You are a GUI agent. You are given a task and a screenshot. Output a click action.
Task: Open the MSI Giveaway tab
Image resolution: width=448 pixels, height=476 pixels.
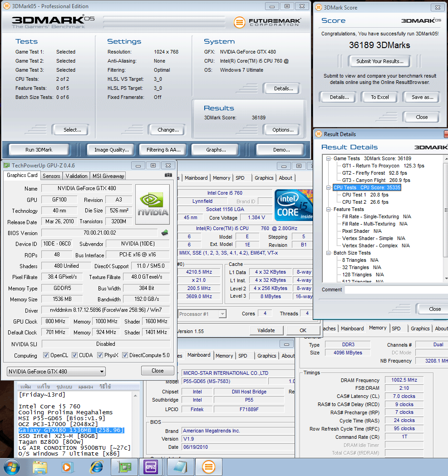click(108, 176)
